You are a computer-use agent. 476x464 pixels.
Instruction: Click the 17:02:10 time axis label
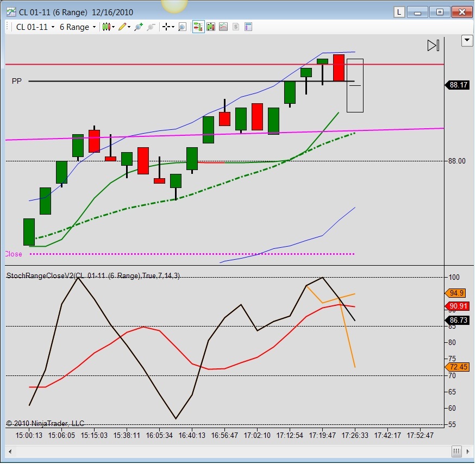click(257, 436)
